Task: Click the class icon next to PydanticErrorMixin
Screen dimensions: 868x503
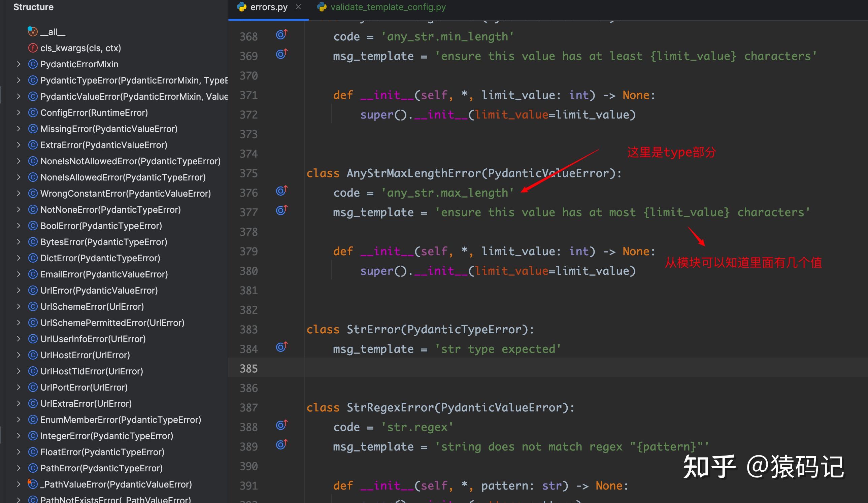Action: coord(33,64)
